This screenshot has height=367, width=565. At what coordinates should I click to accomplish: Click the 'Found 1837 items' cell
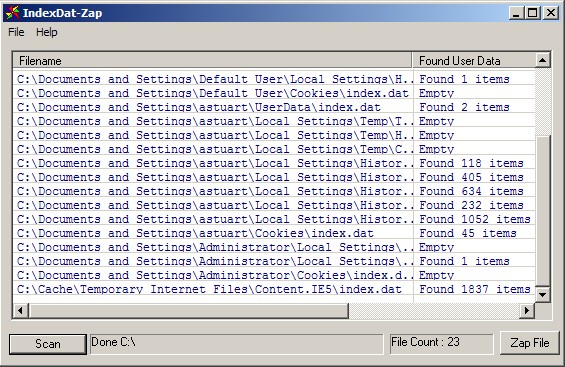(x=475, y=289)
